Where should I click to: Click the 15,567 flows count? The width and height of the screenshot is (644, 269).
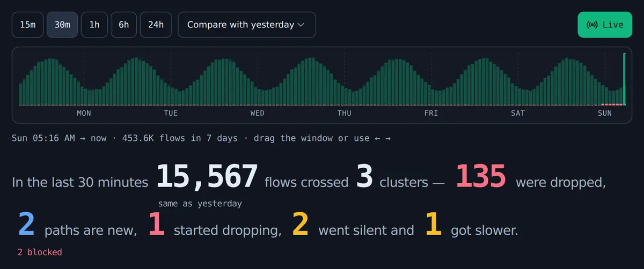tap(207, 177)
